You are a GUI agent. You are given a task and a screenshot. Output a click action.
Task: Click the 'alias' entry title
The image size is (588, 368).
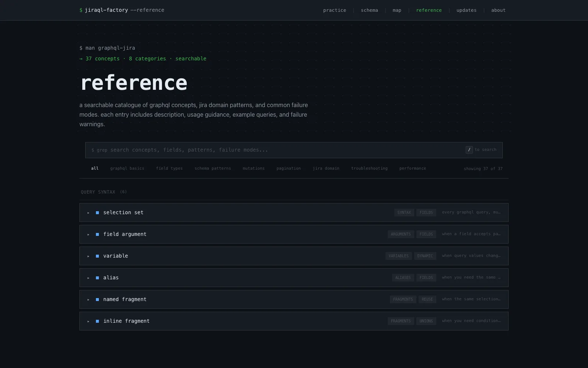coord(111,277)
